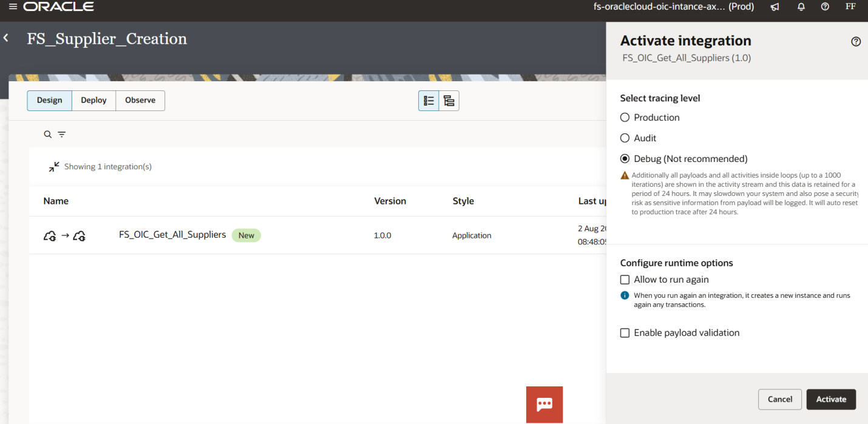Switch to list view layout icon

[x=429, y=101]
